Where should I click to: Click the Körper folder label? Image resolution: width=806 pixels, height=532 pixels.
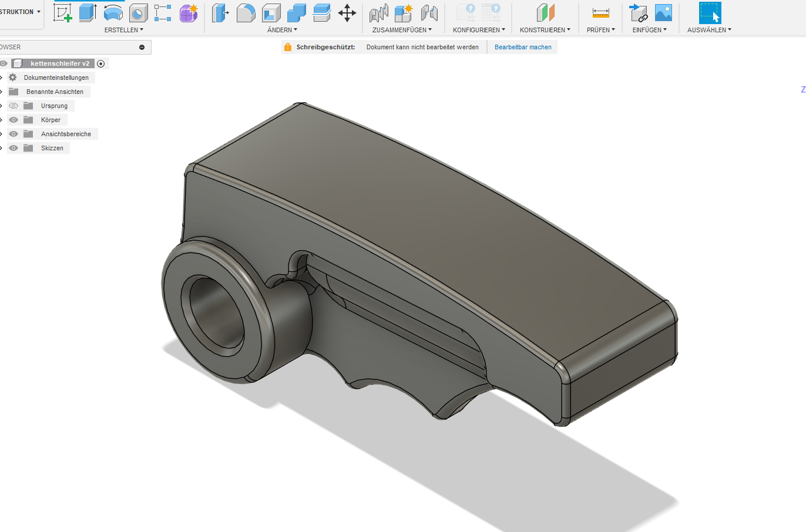tap(51, 120)
